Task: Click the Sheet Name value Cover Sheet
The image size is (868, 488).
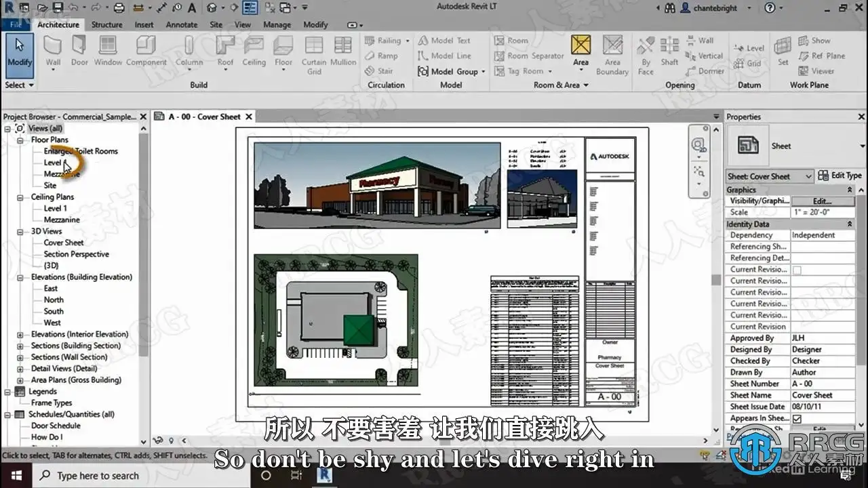Action: (823, 395)
